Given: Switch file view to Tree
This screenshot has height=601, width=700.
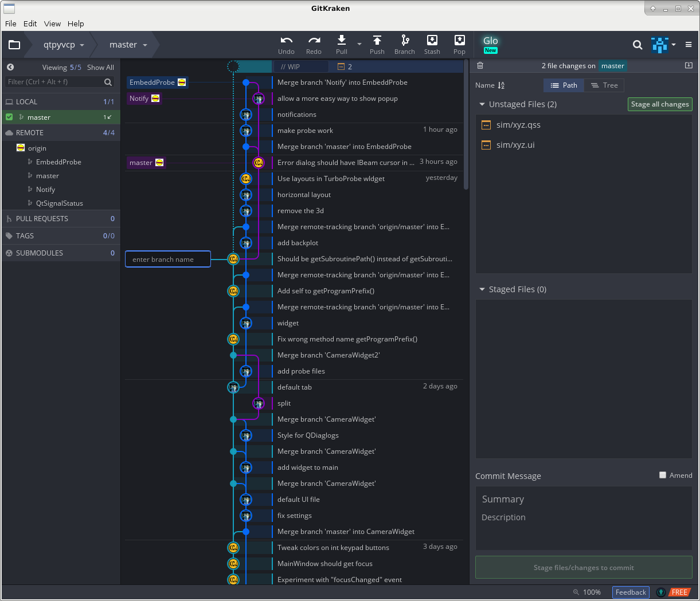Looking at the screenshot, I should pyautogui.click(x=604, y=85).
